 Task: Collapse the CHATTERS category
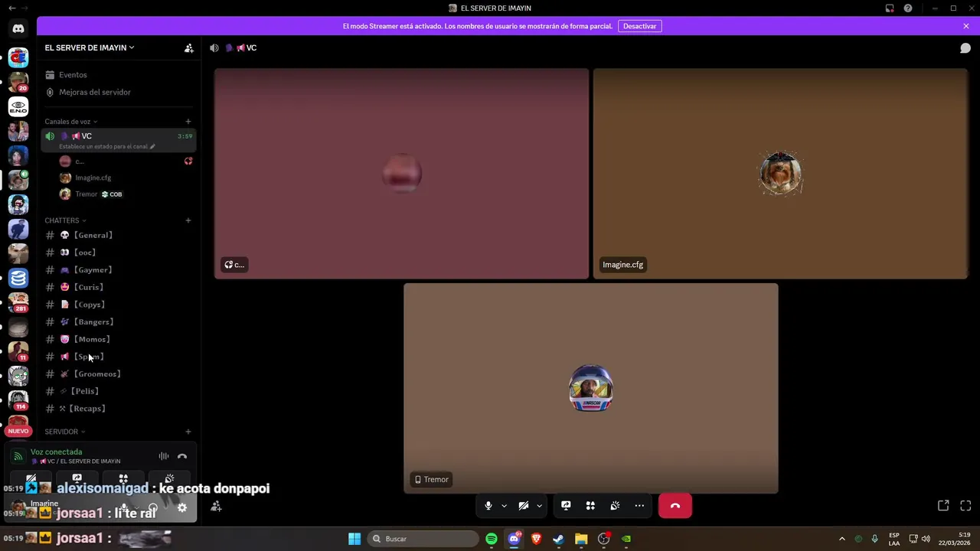click(x=65, y=220)
